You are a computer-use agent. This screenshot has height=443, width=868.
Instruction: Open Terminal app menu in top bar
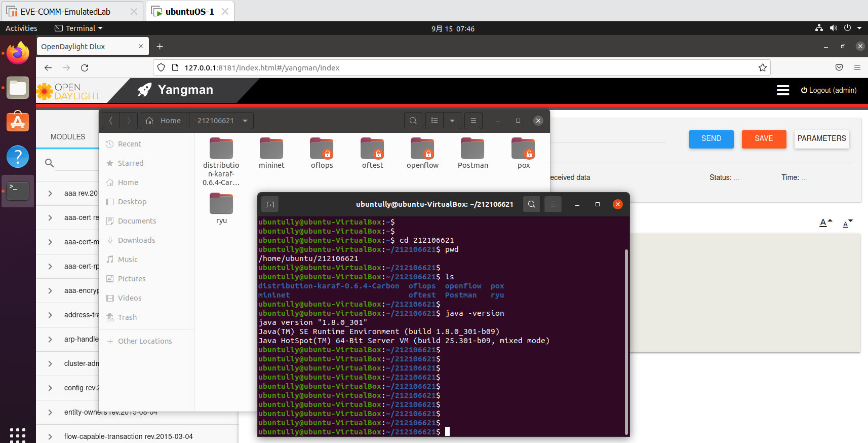point(78,28)
